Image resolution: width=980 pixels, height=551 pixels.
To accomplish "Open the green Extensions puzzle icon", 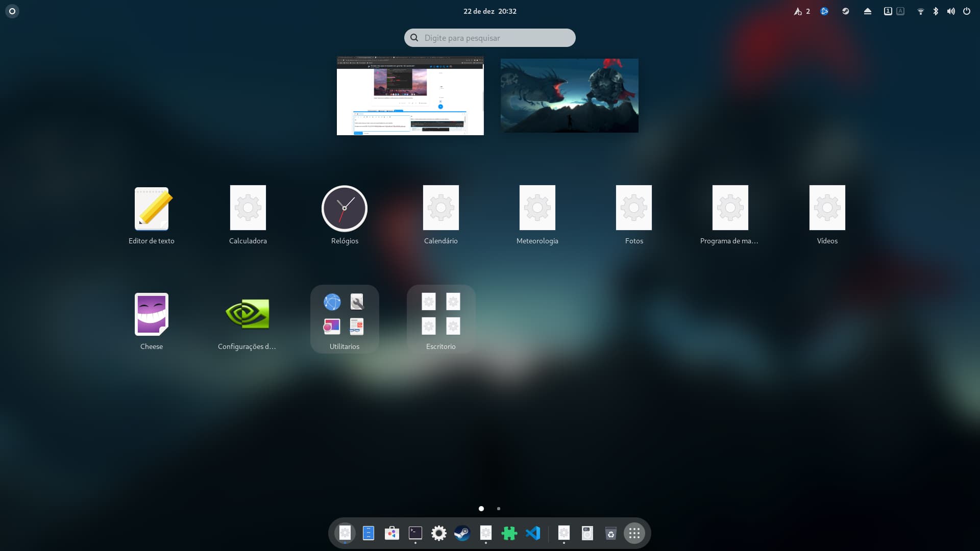I will point(509,533).
